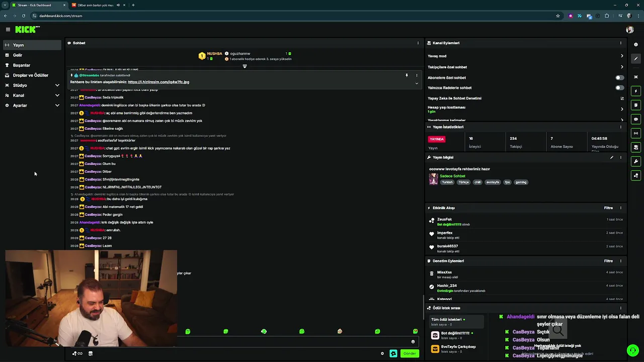
Task: Open the Başarılar section in the sidebar
Action: 32,65
